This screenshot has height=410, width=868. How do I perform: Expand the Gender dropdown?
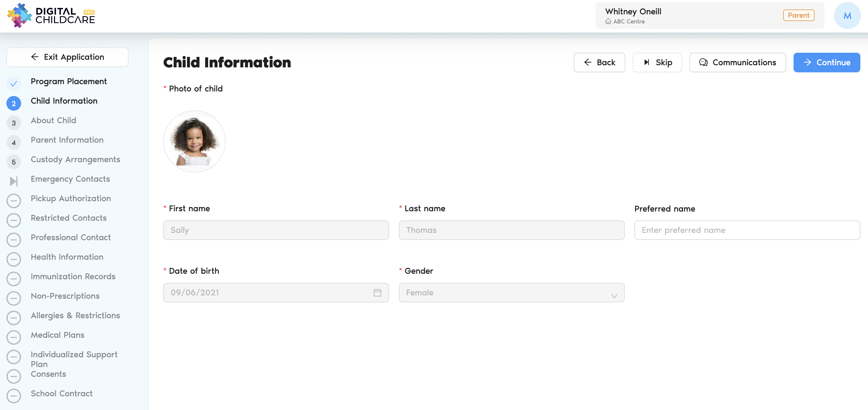pyautogui.click(x=511, y=293)
